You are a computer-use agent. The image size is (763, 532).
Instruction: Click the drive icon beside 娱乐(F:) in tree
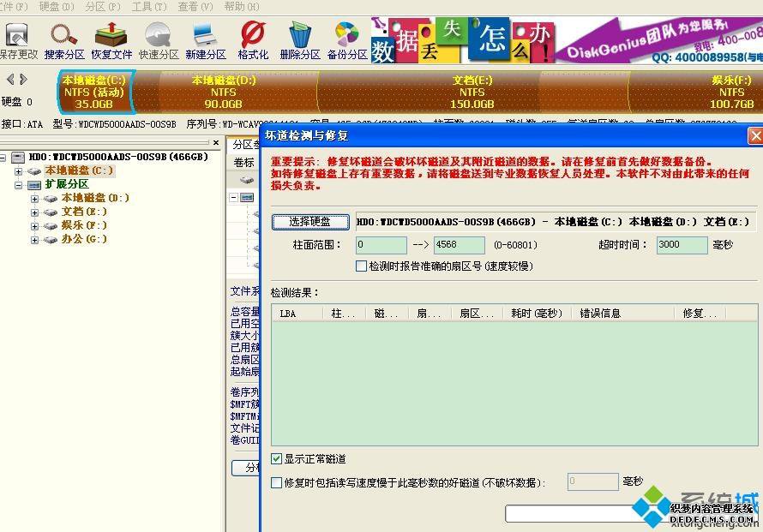click(x=51, y=225)
